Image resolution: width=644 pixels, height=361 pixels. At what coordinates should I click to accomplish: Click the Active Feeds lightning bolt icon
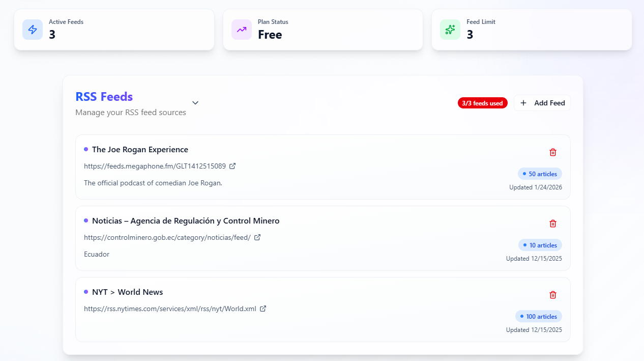[x=33, y=30]
